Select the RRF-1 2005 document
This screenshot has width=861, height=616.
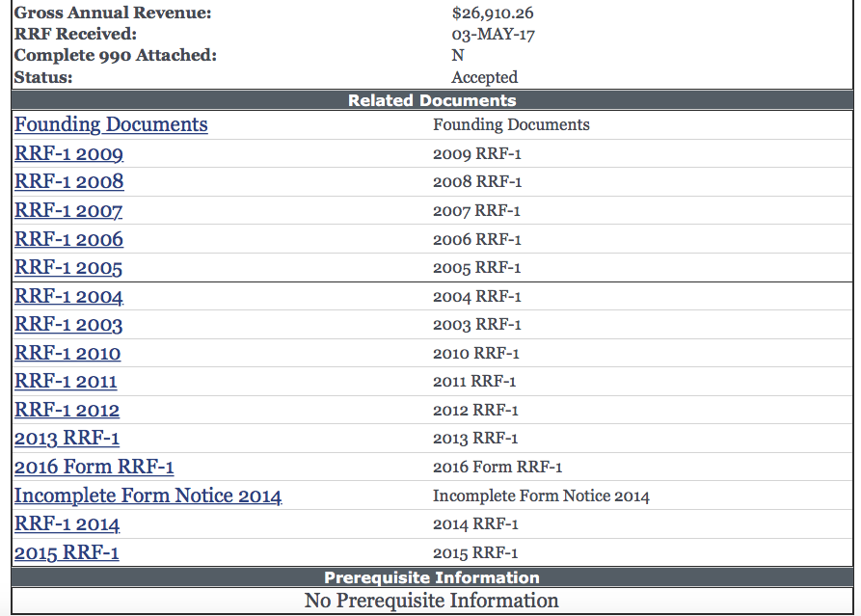(x=68, y=268)
